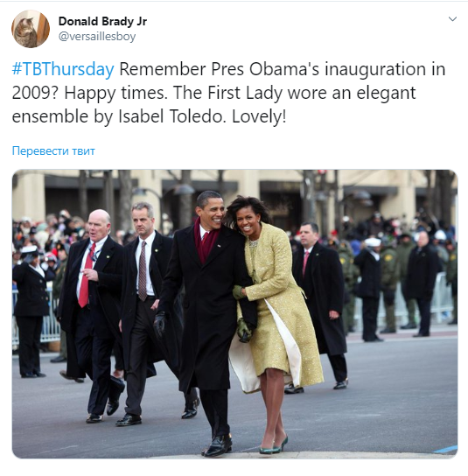468x476 pixels.
Task: Click the cat profile avatar
Action: (31, 29)
